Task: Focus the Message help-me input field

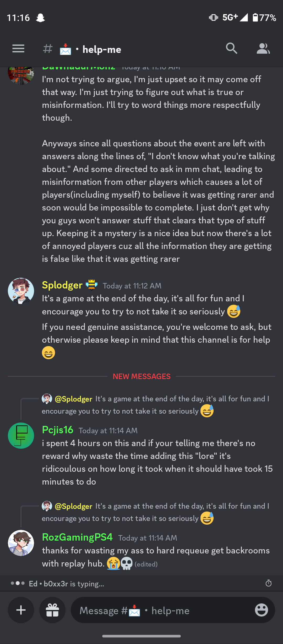Action: pos(162,610)
